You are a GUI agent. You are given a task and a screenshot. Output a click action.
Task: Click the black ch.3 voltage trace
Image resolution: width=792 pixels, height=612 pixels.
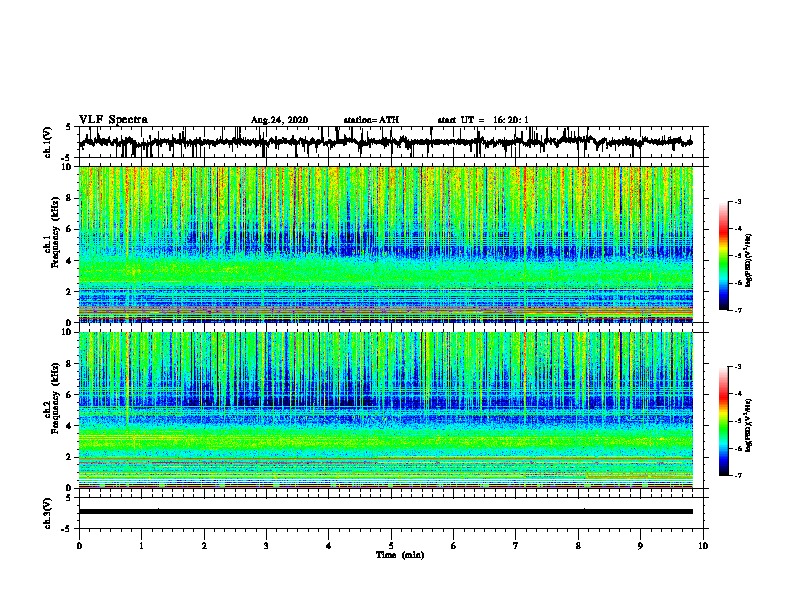point(386,512)
